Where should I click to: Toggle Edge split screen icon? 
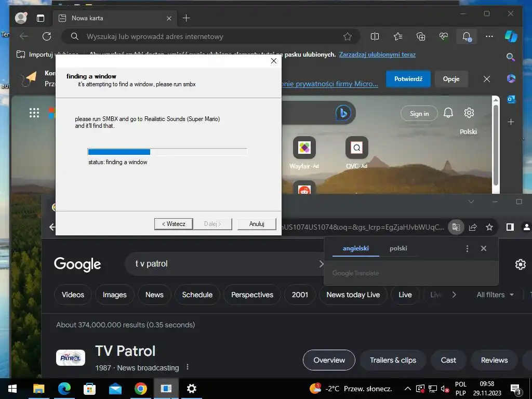[x=375, y=36]
